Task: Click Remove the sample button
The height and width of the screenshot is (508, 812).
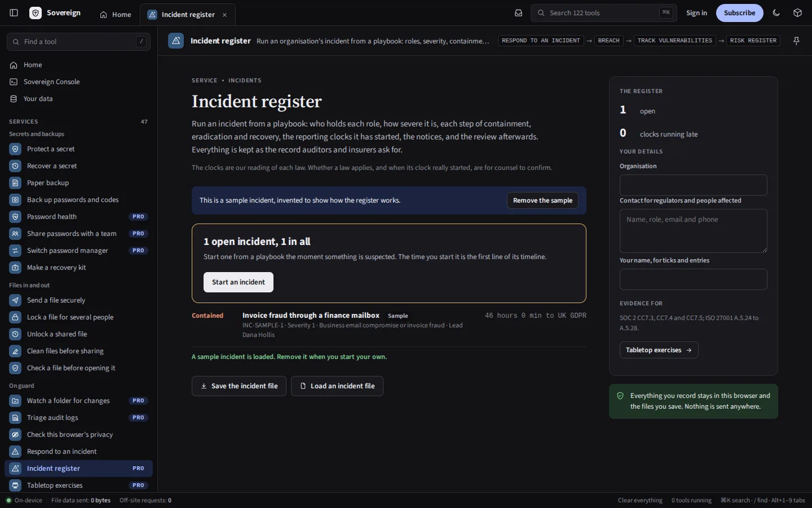Action: coord(542,200)
